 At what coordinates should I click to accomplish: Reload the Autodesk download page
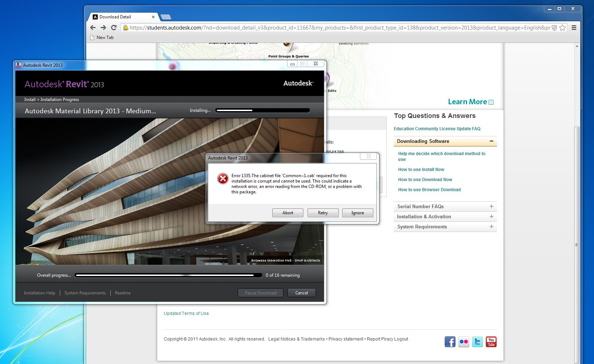114,27
